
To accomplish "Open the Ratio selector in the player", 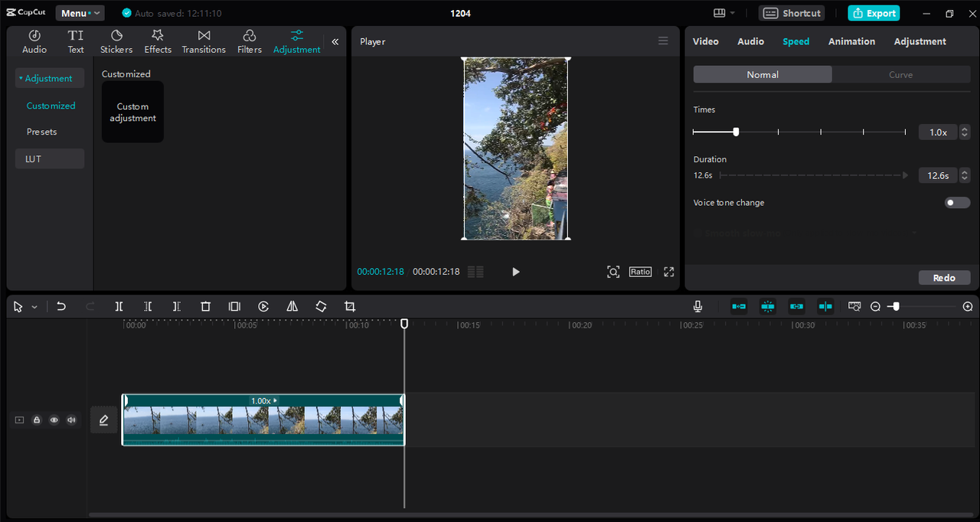I will click(x=640, y=272).
